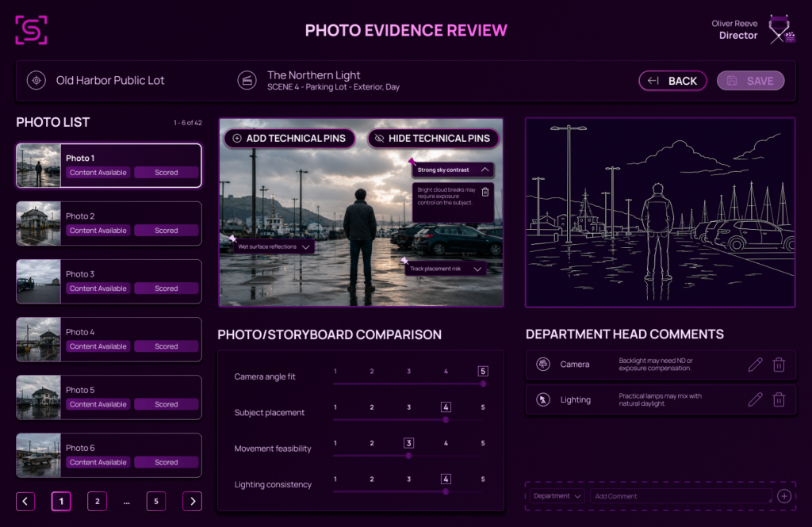Select Photo 2 in the list

pos(109,223)
